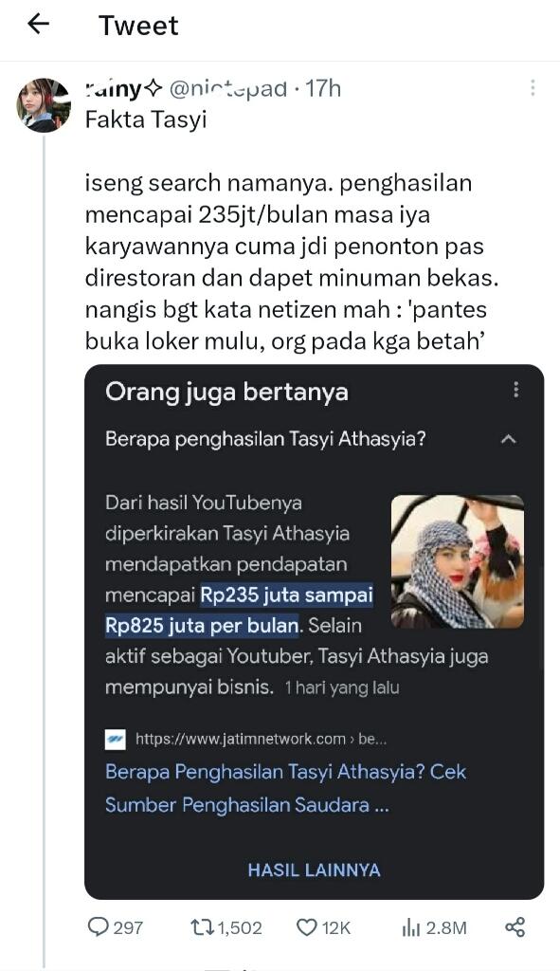Screen dimensions: 560x971
Task: Tap the back arrow to leave the tweet
Action: point(34,26)
